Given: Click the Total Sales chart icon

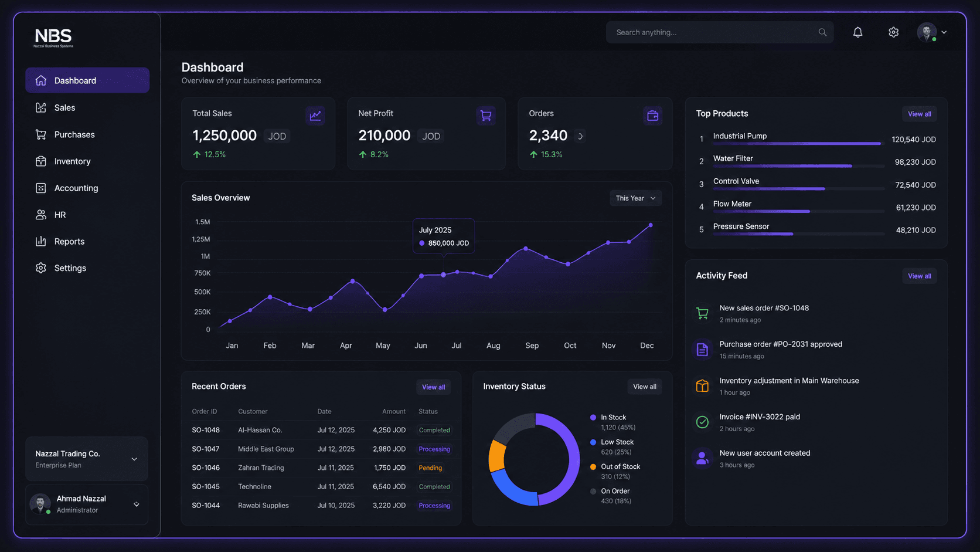Looking at the screenshot, I should (315, 116).
